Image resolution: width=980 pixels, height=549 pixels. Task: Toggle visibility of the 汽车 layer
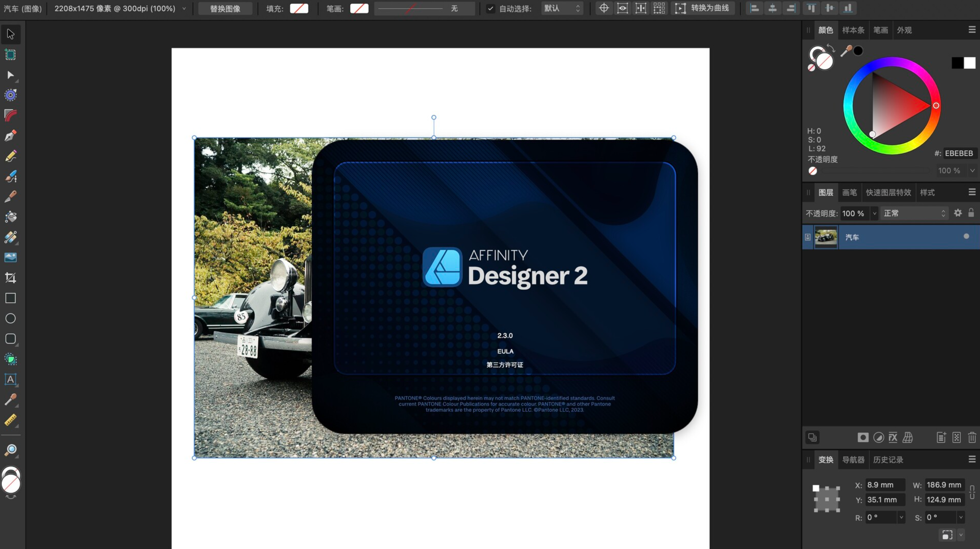(x=966, y=236)
